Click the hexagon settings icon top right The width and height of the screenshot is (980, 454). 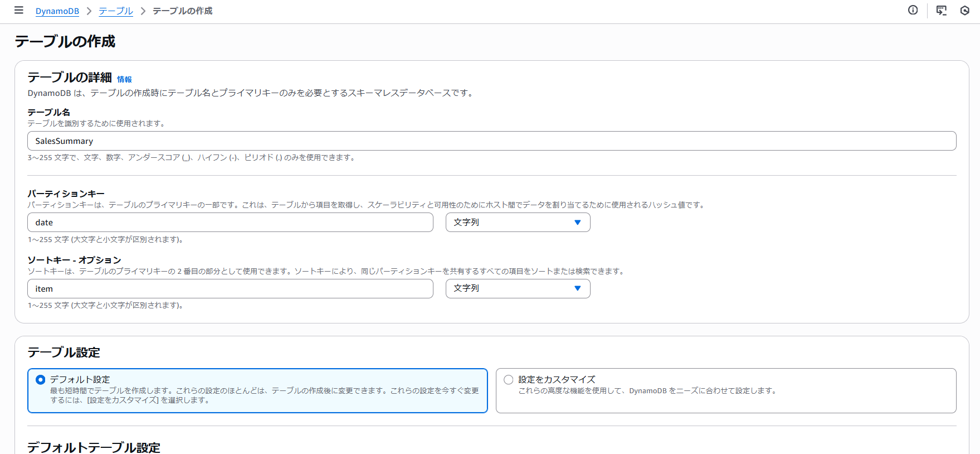click(x=965, y=10)
